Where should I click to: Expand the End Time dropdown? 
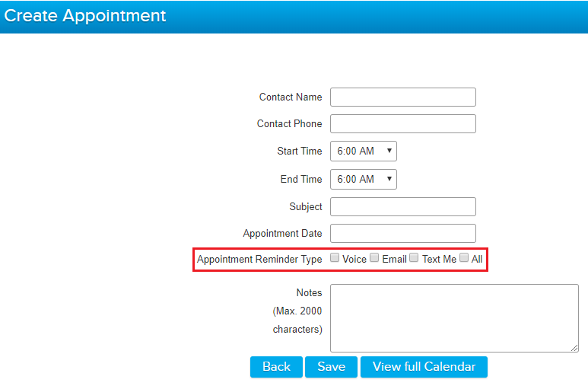(x=363, y=179)
